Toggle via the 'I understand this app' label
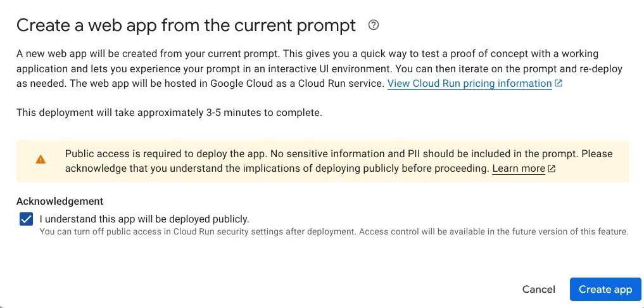The width and height of the screenshot is (644, 308). [x=144, y=219]
